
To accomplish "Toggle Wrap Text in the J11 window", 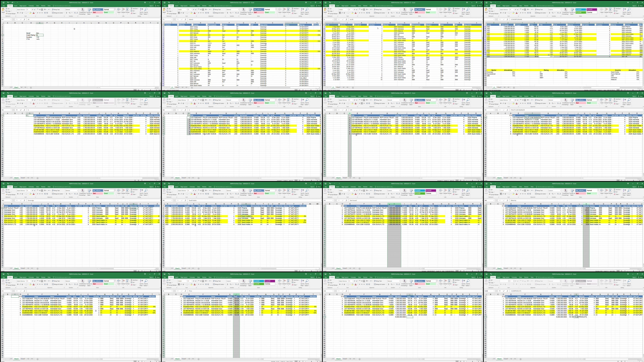I will pyautogui.click(x=378, y=281).
